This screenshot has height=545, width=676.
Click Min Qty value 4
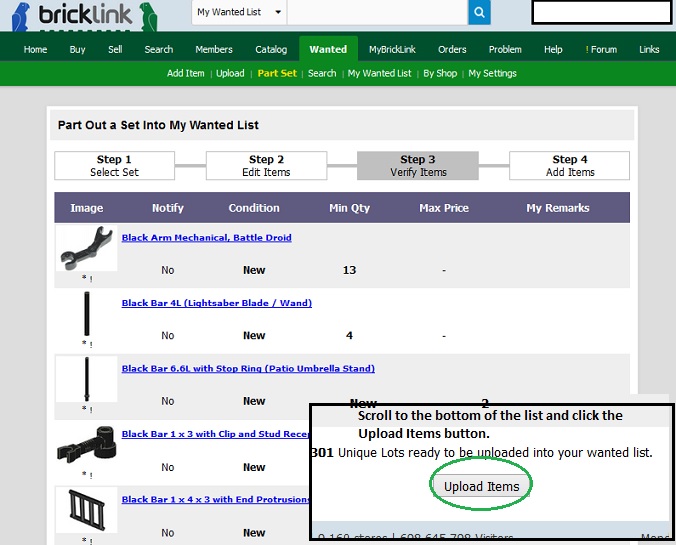point(350,336)
